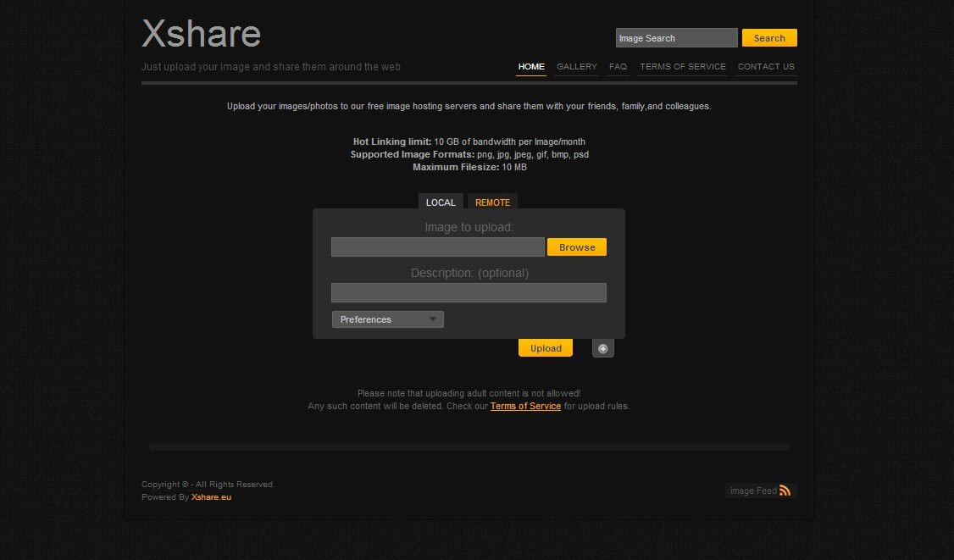Click the Upload button

pos(545,348)
